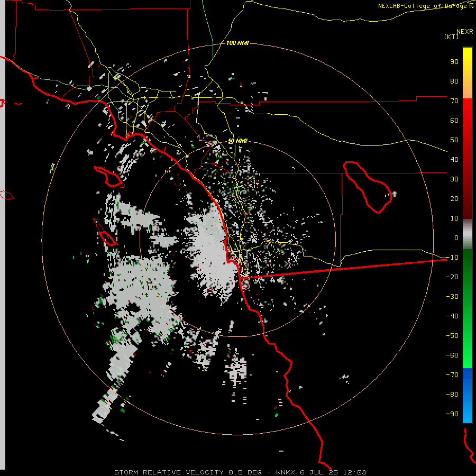Click the -40 value on the velocity scale
The width and height of the screenshot is (476, 476).
[x=452, y=316]
